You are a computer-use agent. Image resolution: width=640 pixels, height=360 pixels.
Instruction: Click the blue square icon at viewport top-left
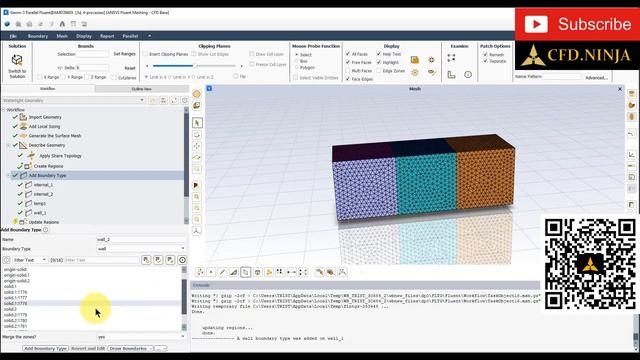click(209, 89)
